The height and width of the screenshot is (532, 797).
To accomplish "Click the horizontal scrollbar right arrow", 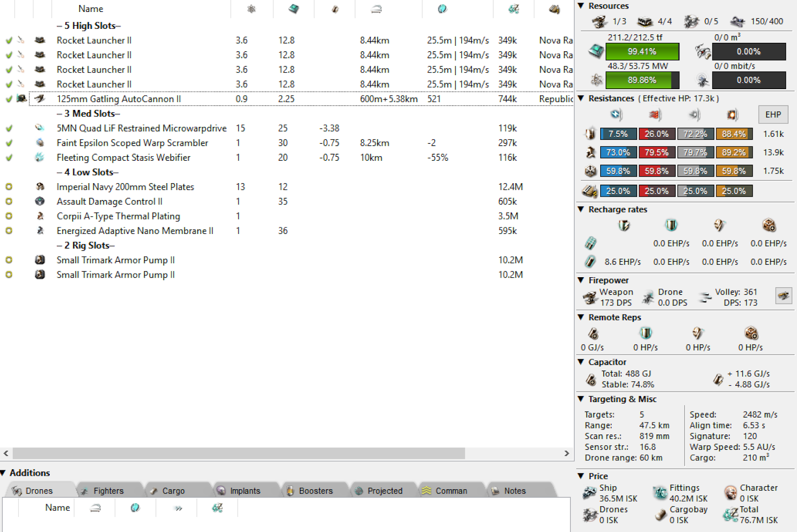I will pos(566,453).
